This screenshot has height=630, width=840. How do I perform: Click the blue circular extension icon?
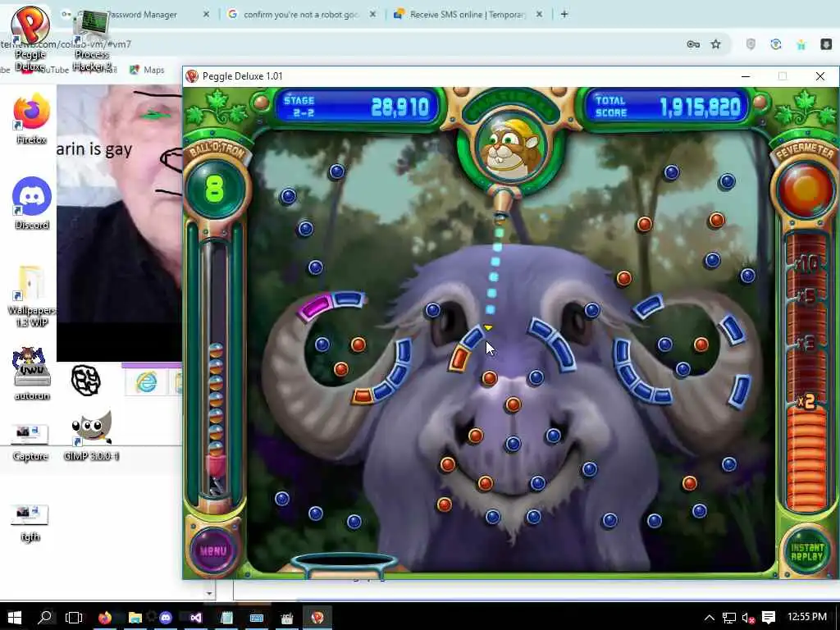coord(776,44)
